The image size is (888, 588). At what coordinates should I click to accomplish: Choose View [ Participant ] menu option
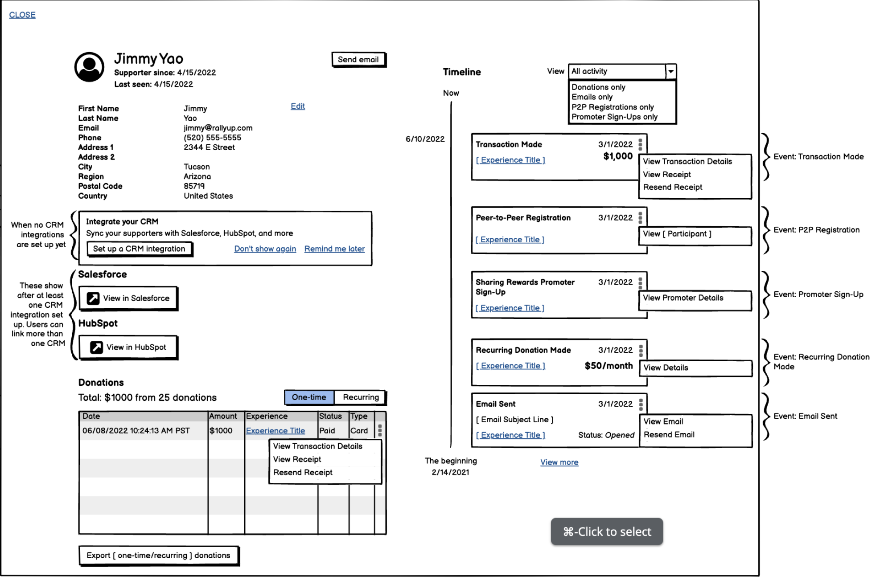pyautogui.click(x=677, y=234)
